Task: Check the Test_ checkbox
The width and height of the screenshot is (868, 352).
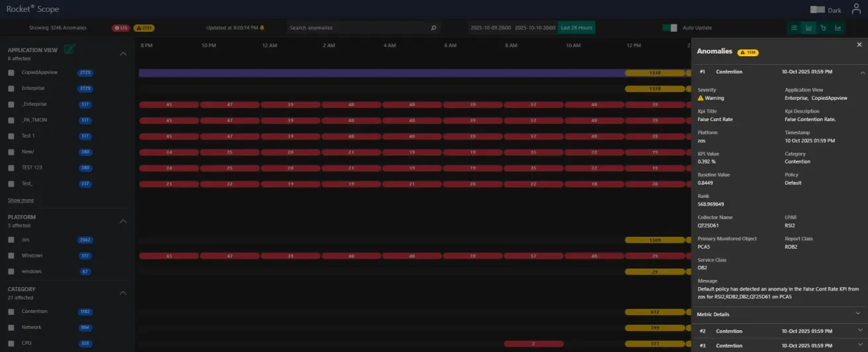Action: [x=11, y=183]
